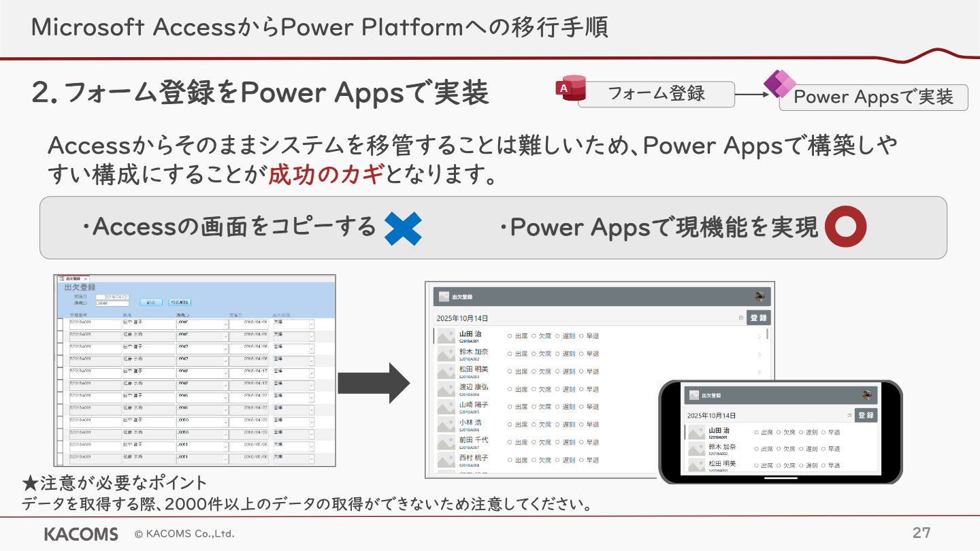The width and height of the screenshot is (980, 551).
Task: Click the Microsoft Access icon beside フォーム登録
Action: coord(571,88)
